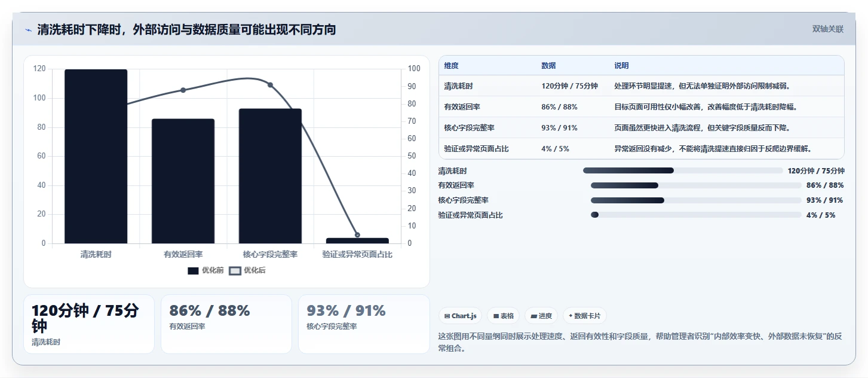Select the 清洗耗时 table row cell
Screen dimensions: 868x378
(459, 86)
